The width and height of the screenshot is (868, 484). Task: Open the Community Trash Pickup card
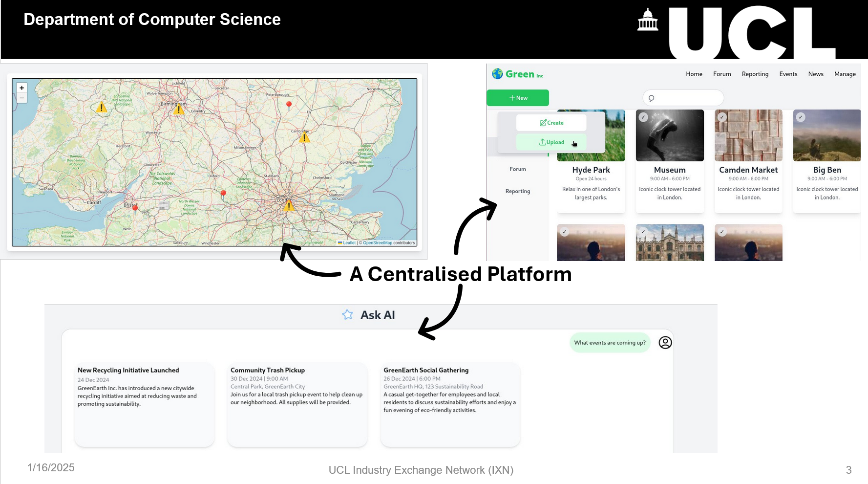[297, 403]
